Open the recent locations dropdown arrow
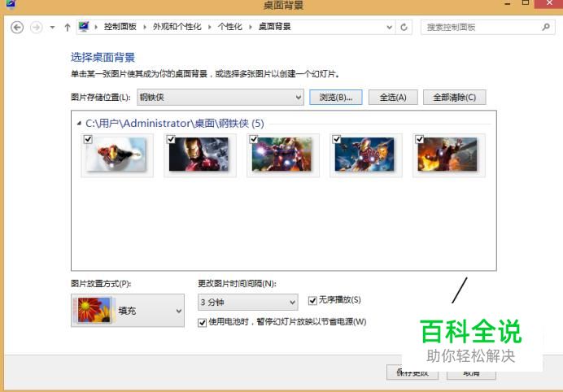The width and height of the screenshot is (563, 392). pos(52,28)
